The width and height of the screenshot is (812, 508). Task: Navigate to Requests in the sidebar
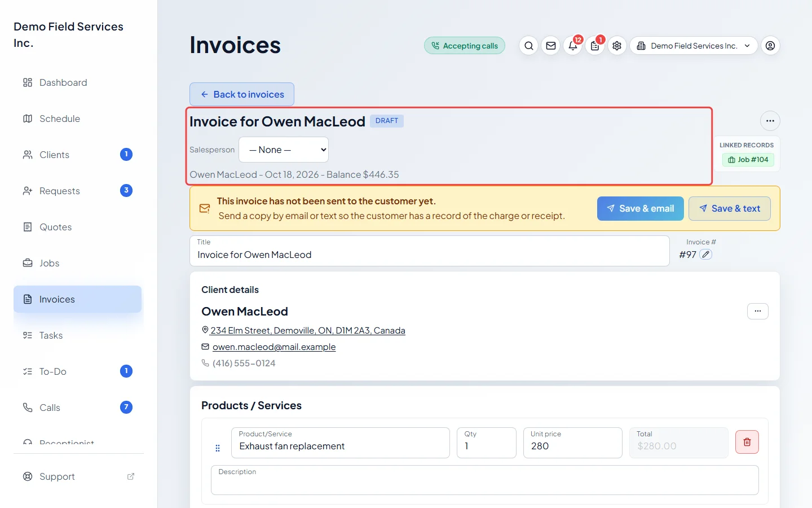(78, 191)
